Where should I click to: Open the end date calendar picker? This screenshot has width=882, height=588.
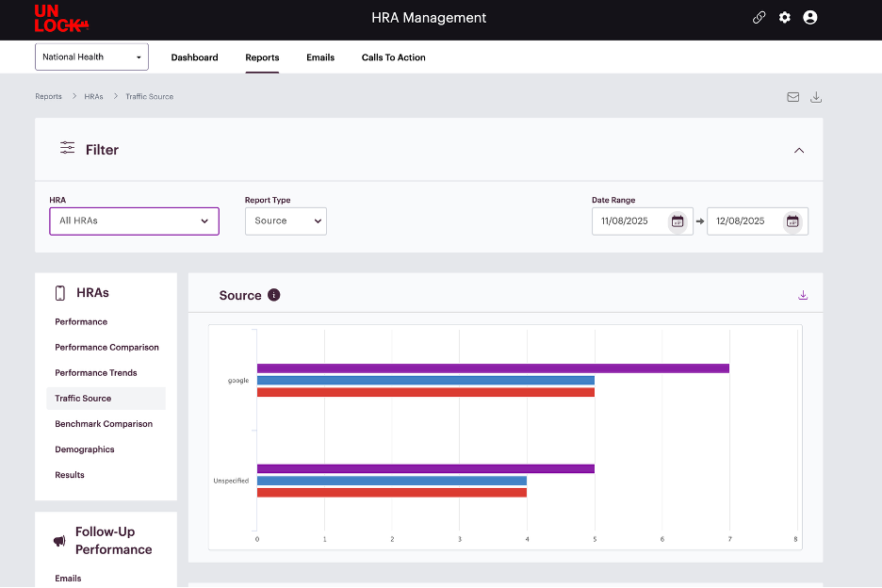point(792,221)
